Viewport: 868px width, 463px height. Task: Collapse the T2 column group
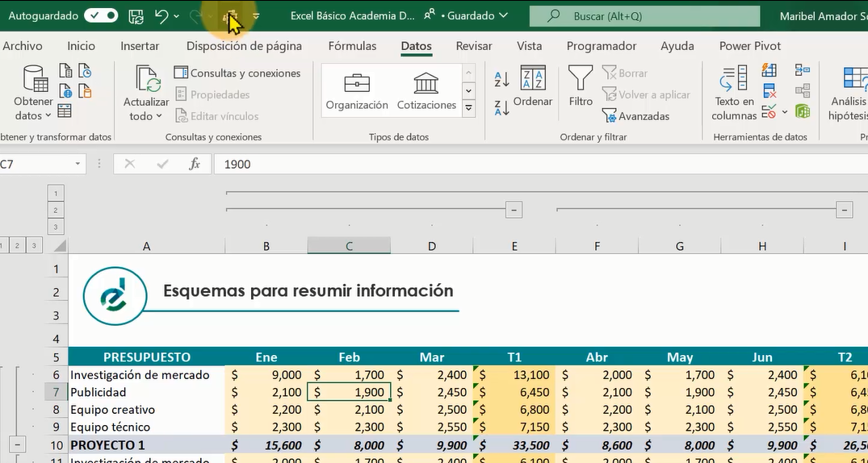[845, 210]
